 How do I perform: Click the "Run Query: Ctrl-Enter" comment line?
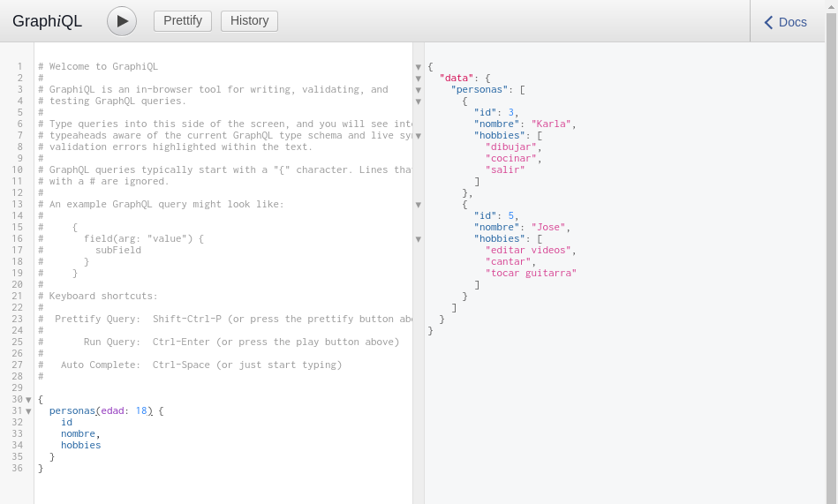[219, 342]
